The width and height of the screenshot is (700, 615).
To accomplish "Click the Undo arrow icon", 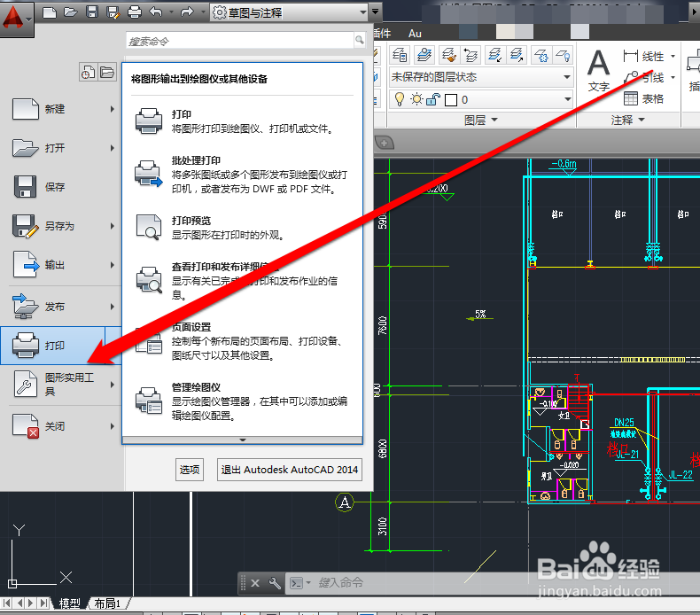I will pyautogui.click(x=156, y=12).
